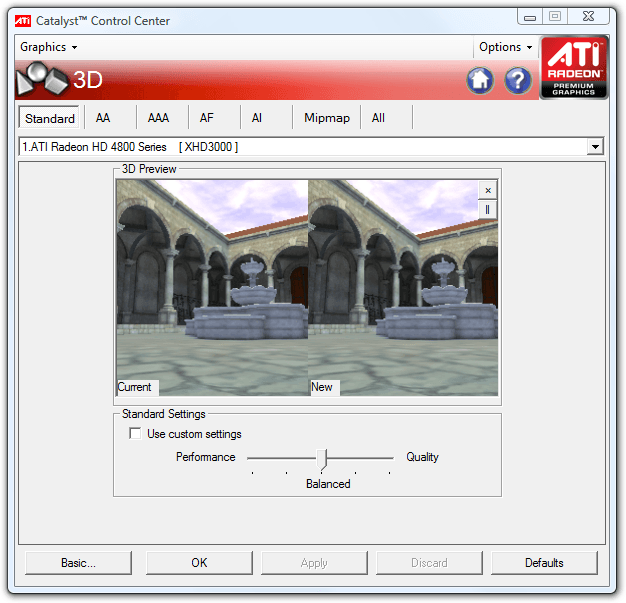Viewport: 626px width, 603px height.
Task: Click the Apply button
Action: tap(314, 563)
